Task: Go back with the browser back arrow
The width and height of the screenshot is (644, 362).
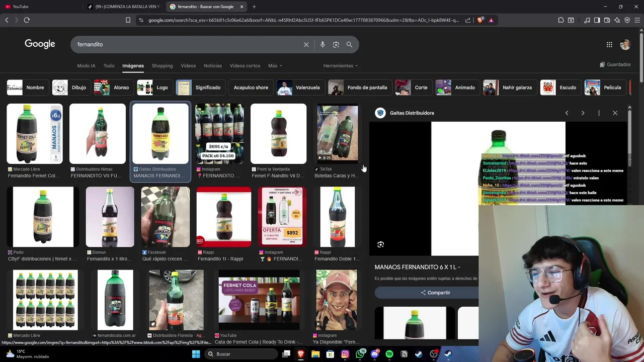Action: (x=7, y=20)
